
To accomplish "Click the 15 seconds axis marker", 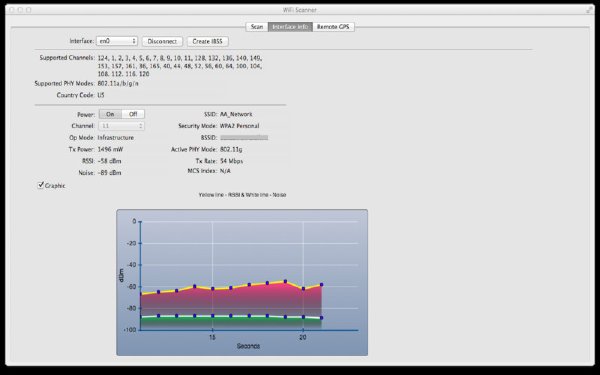I will point(212,338).
